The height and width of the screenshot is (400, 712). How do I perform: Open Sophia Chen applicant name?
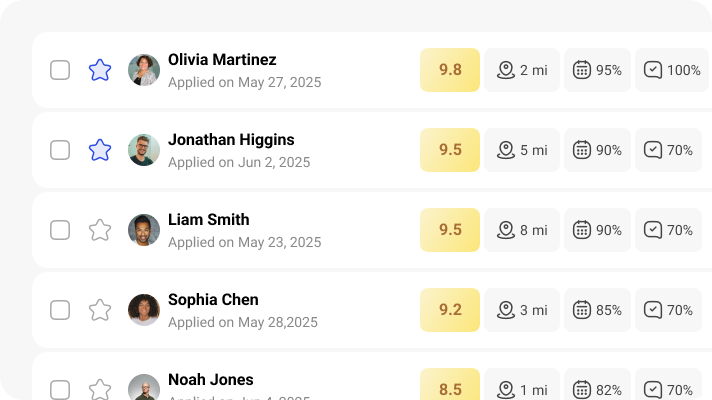click(x=213, y=300)
